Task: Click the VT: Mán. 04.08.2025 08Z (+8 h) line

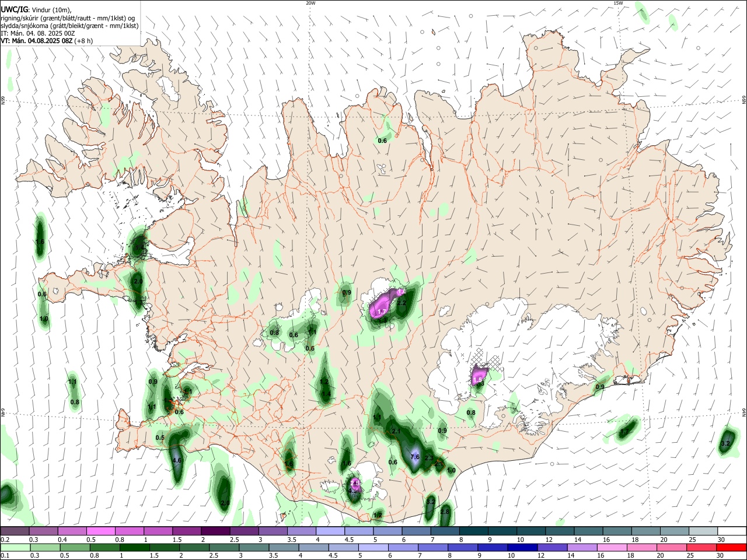Action: pyautogui.click(x=47, y=41)
